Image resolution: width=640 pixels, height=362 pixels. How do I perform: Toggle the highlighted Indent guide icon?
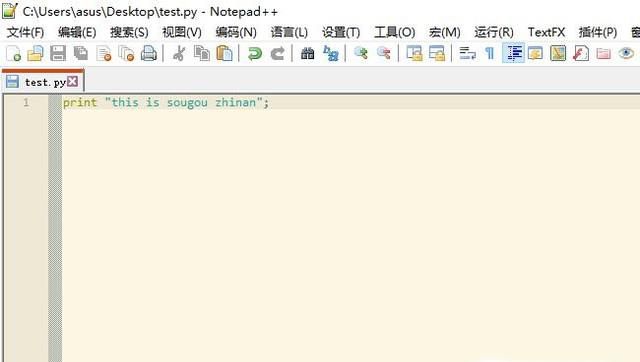click(x=513, y=53)
